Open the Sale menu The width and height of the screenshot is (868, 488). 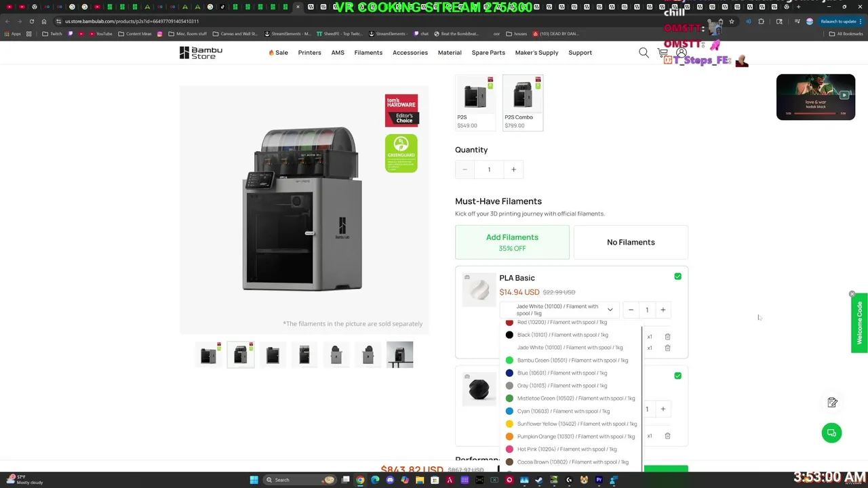point(278,53)
